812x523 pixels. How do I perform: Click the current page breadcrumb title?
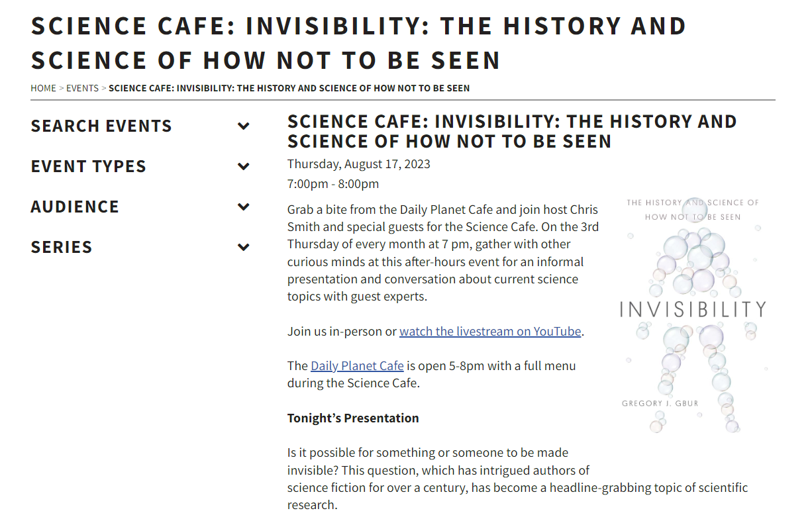pos(289,88)
